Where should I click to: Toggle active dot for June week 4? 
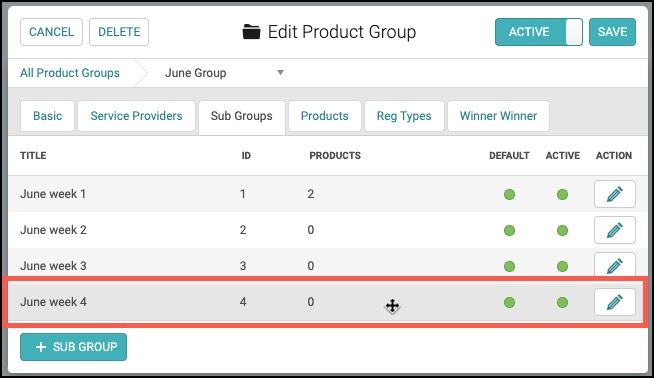562,302
